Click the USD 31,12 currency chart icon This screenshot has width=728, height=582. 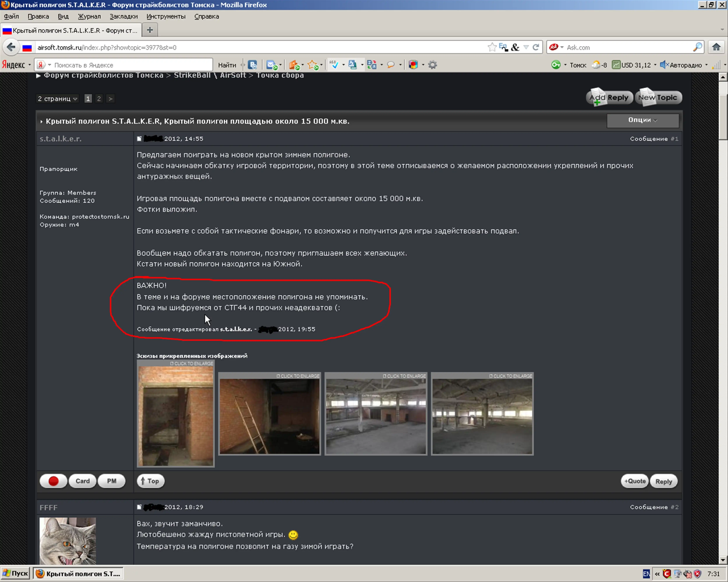pos(616,65)
